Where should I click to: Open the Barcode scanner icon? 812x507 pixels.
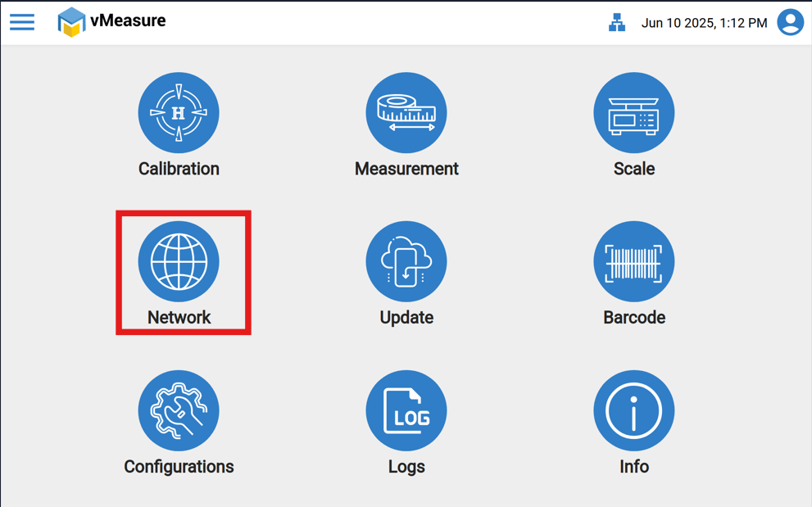(633, 262)
